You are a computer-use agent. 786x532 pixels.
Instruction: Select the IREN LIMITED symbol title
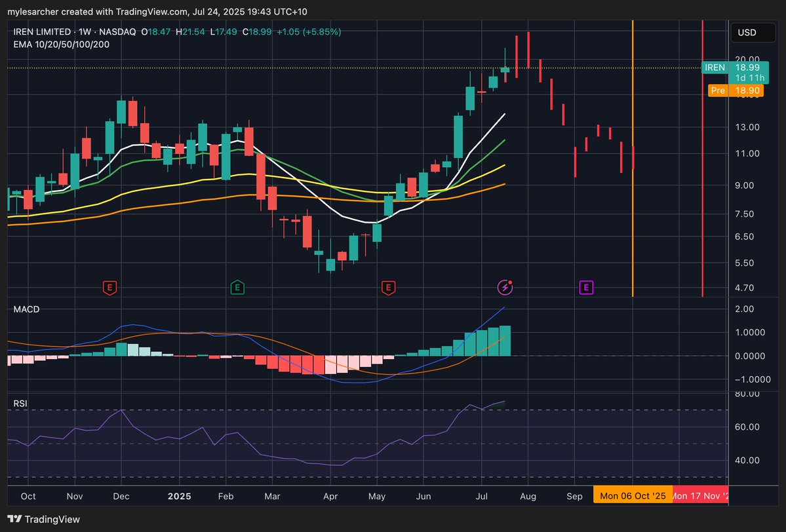[42, 31]
